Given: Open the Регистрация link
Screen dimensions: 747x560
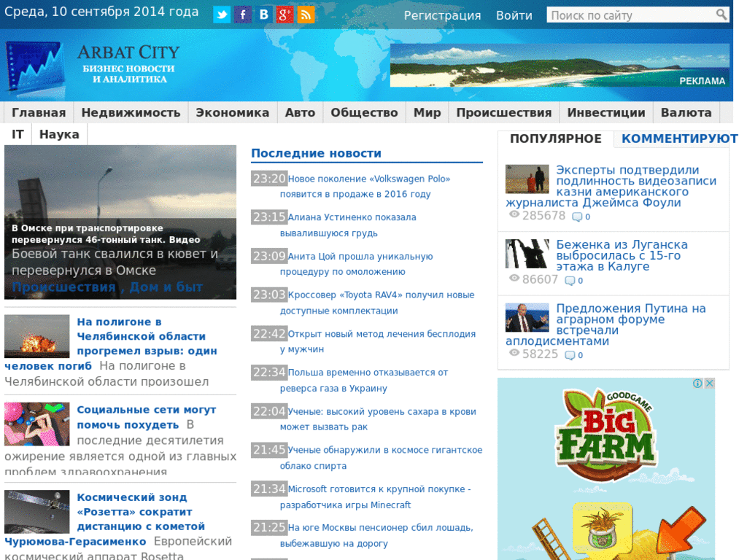Looking at the screenshot, I should tap(442, 16).
